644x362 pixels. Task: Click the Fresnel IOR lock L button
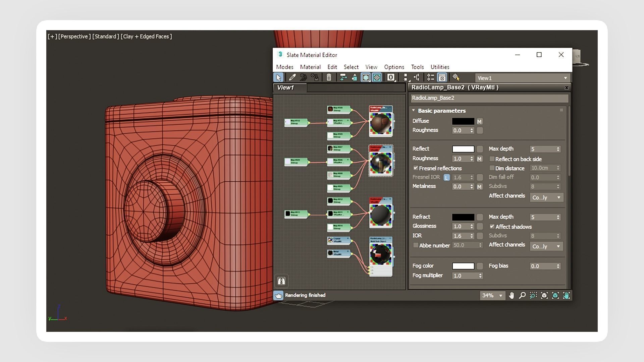446,177
